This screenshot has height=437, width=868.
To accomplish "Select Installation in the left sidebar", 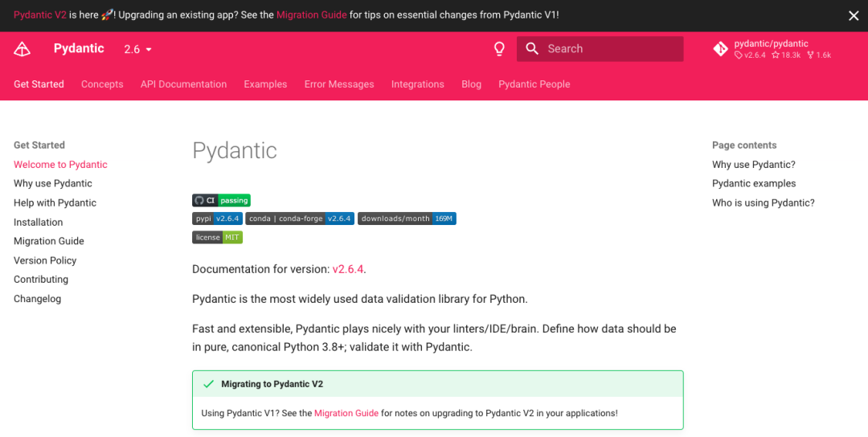I will pyautogui.click(x=38, y=223).
